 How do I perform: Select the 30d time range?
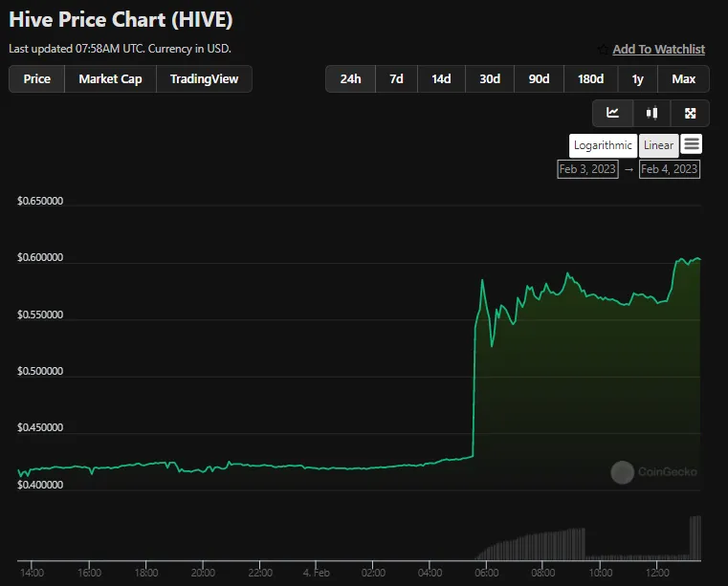490,79
